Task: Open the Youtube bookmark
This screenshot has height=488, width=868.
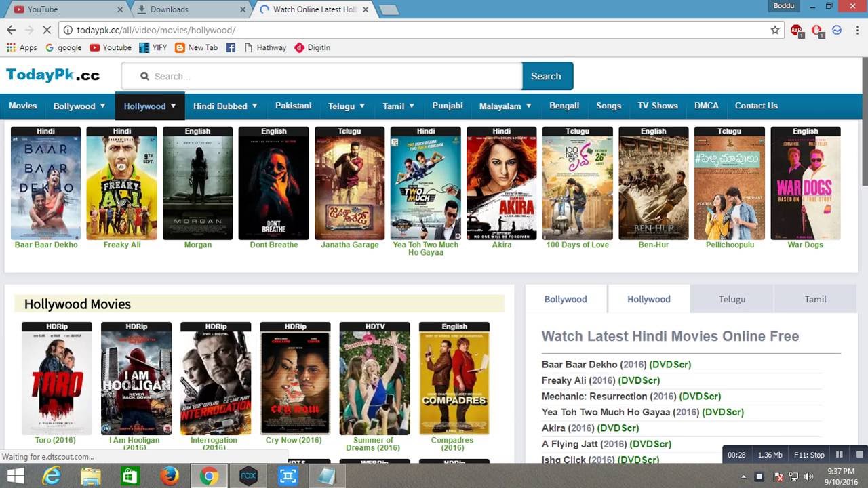Action: tap(111, 47)
